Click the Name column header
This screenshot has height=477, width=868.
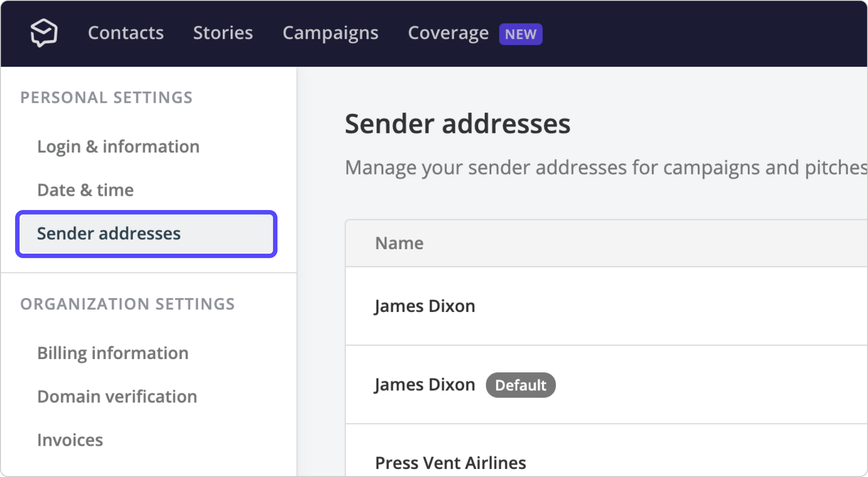point(399,243)
